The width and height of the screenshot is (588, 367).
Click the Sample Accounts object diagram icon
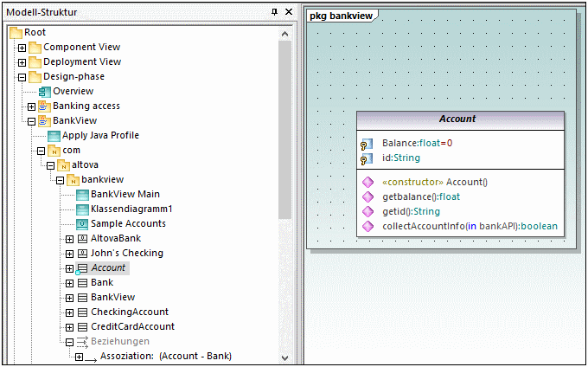pos(82,223)
